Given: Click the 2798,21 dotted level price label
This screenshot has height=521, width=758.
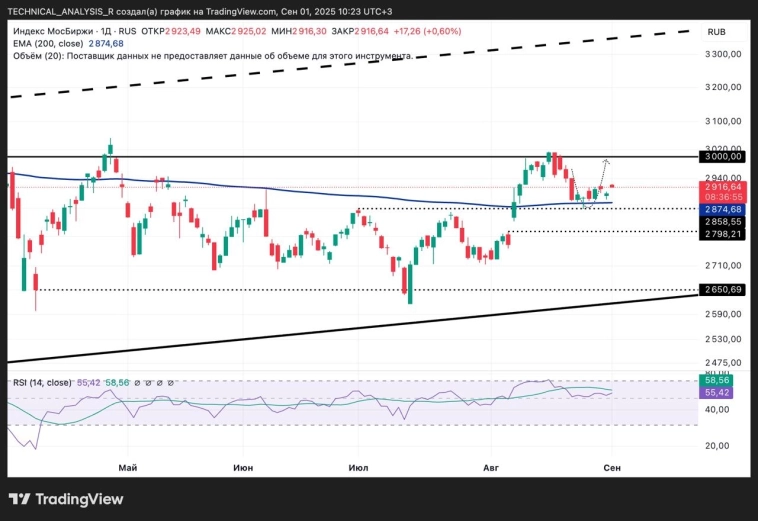Looking at the screenshot, I should 722,234.
